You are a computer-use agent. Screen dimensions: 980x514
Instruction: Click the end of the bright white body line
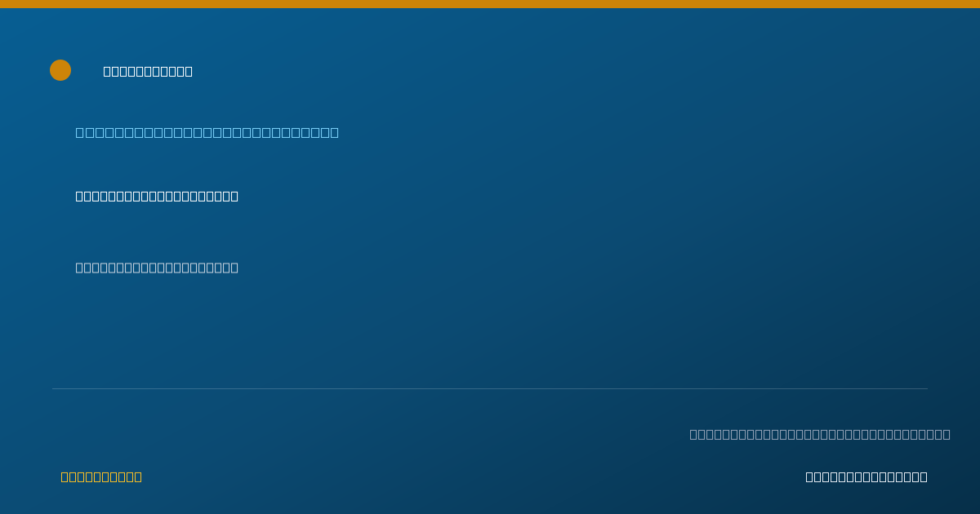point(234,196)
